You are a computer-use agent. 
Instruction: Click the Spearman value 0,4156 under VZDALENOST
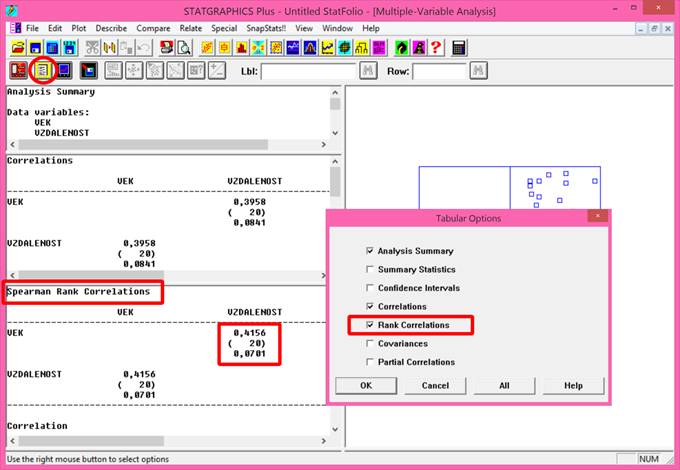[249, 333]
